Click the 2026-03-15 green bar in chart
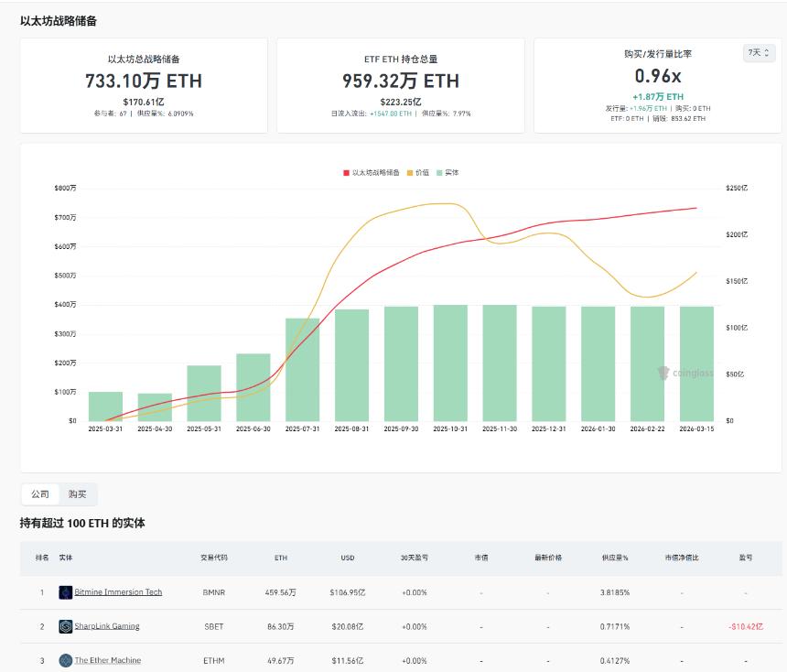The height and width of the screenshot is (672, 787). click(x=696, y=363)
